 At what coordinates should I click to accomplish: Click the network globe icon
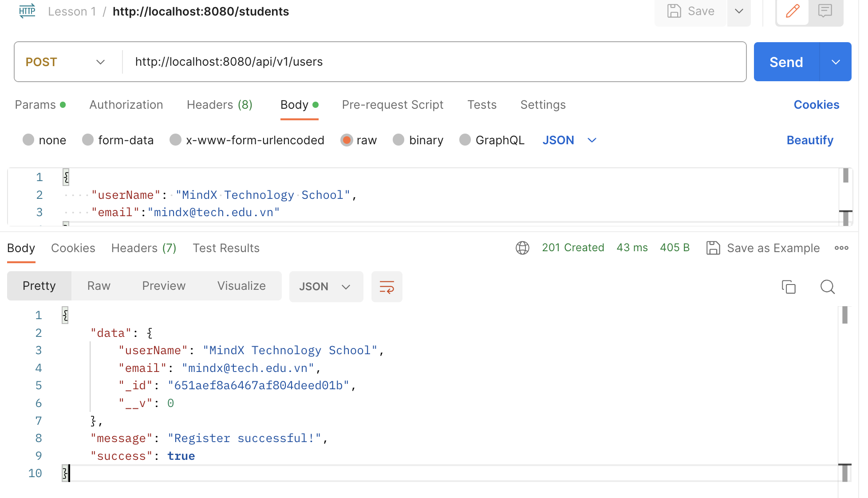[x=522, y=248]
